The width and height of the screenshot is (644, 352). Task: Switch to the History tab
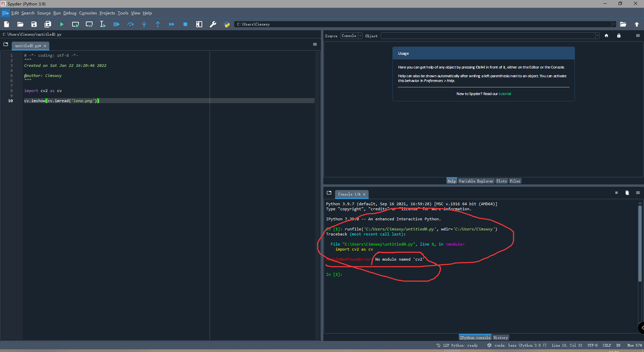[x=500, y=338]
